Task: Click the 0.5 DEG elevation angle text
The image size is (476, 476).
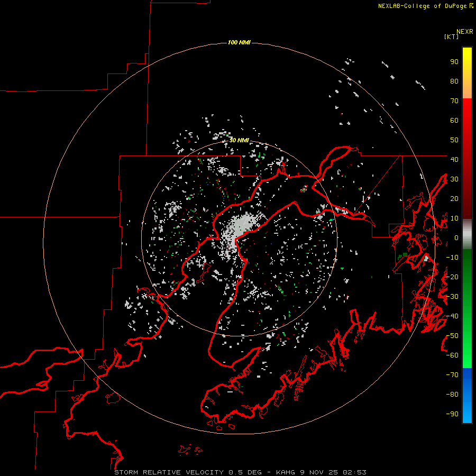Action: click(x=245, y=472)
